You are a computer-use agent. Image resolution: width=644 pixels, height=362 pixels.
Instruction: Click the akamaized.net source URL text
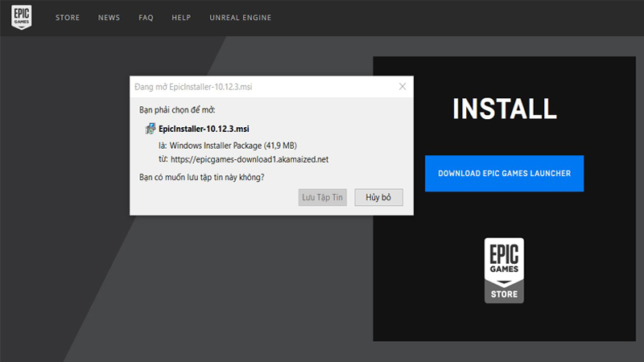[x=250, y=159]
